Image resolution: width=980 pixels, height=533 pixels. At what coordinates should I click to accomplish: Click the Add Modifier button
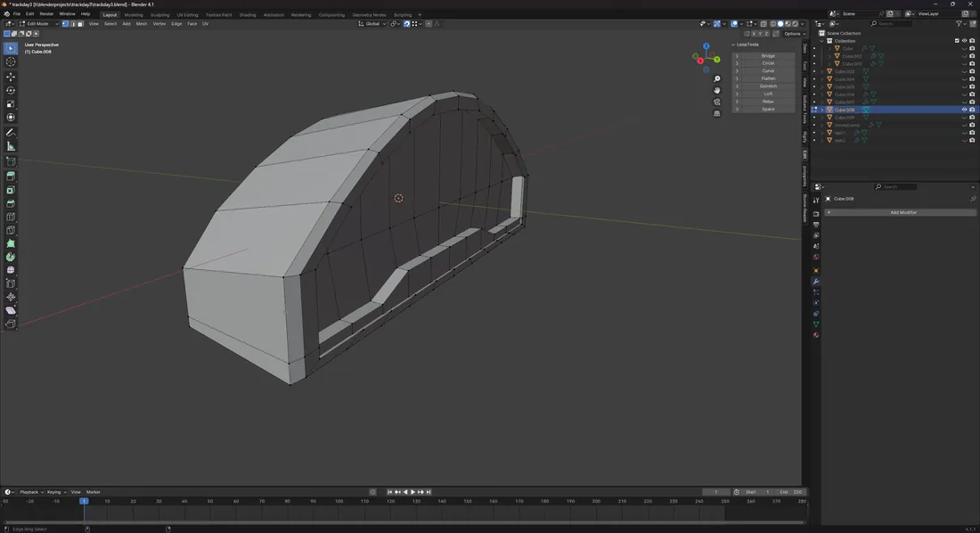pos(902,212)
